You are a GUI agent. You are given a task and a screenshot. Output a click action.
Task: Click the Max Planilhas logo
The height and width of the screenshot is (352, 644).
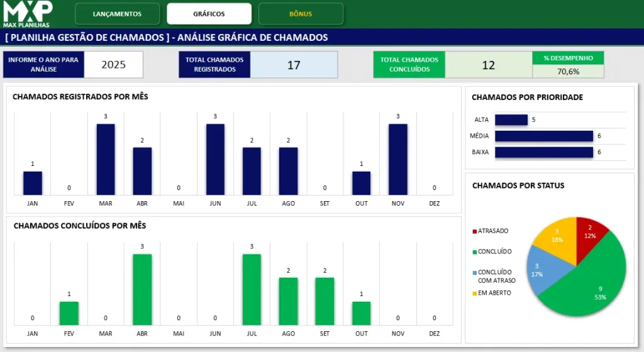point(27,14)
